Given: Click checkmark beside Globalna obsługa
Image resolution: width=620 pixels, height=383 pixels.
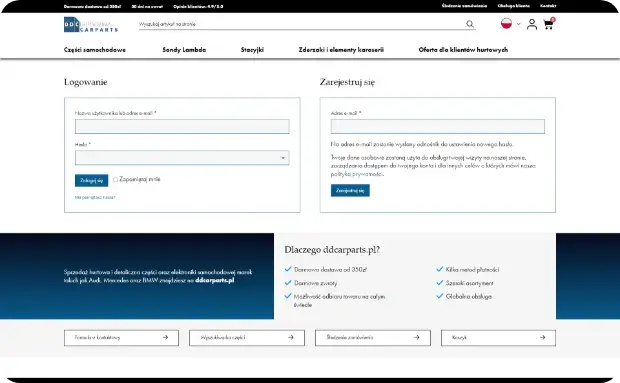Looking at the screenshot, I should (440, 296).
